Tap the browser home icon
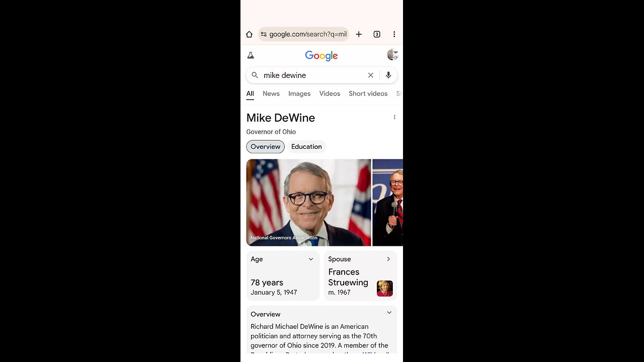The width and height of the screenshot is (644, 362). [x=249, y=34]
